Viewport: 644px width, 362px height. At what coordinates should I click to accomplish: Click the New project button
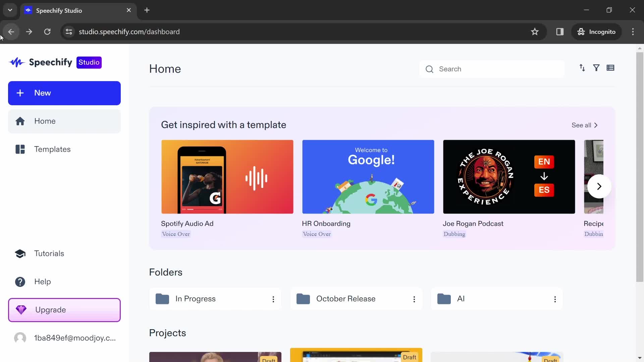[x=65, y=93]
